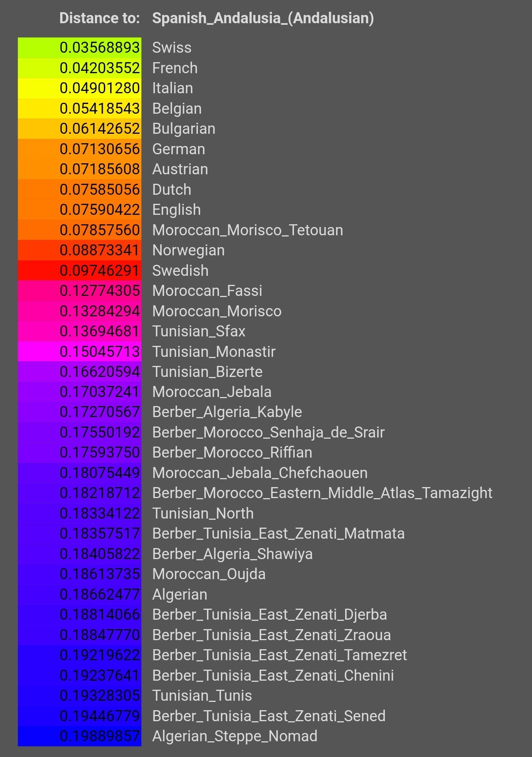Select the Tunisian_North label
The height and width of the screenshot is (757, 532).
[x=203, y=513]
